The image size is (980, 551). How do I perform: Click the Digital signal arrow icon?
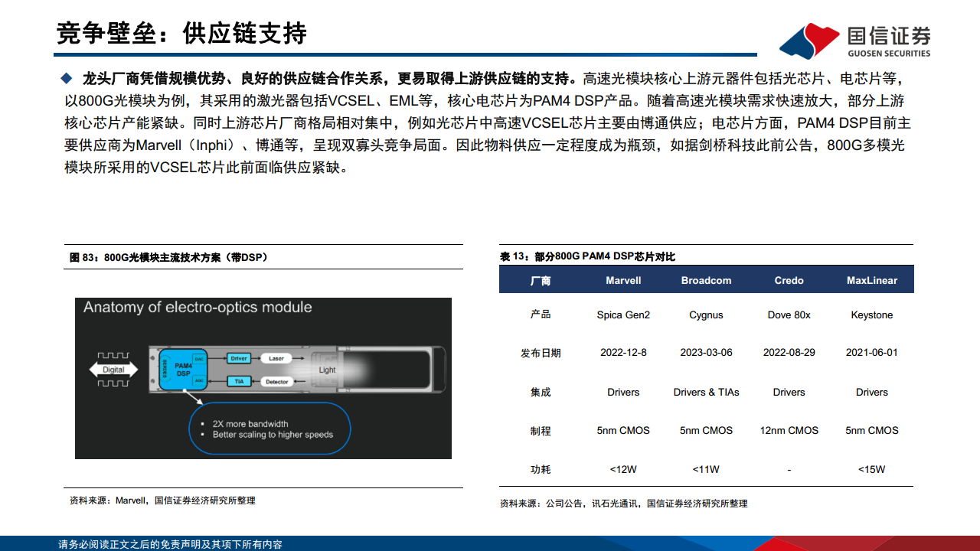click(113, 370)
